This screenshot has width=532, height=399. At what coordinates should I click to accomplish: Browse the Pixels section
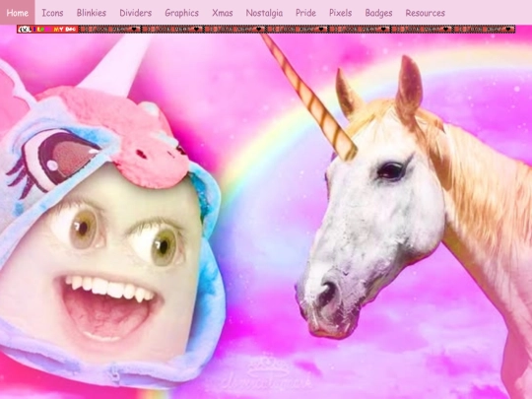click(340, 13)
